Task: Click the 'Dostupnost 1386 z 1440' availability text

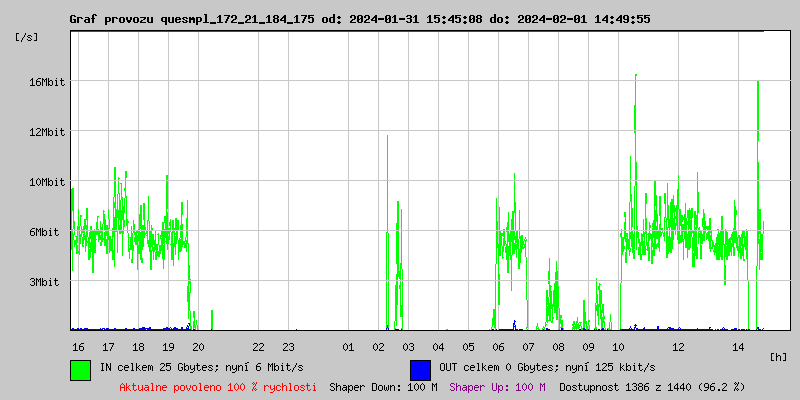Action: [x=651, y=386]
